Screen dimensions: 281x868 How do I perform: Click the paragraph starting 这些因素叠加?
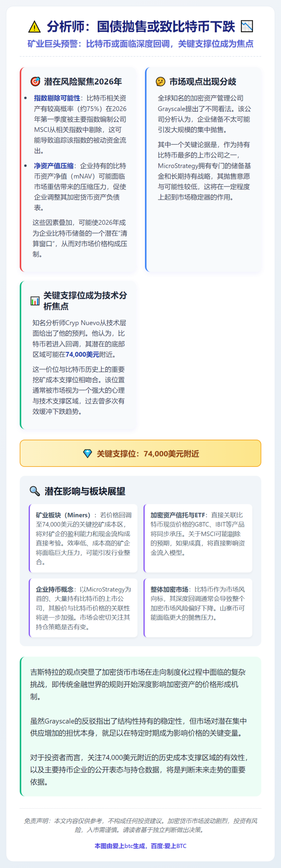pyautogui.click(x=80, y=238)
